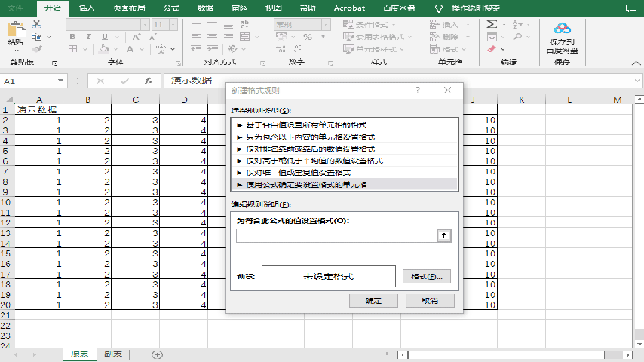Click the Sort and Filter icon
This screenshot has width=644, height=362.
click(517, 24)
